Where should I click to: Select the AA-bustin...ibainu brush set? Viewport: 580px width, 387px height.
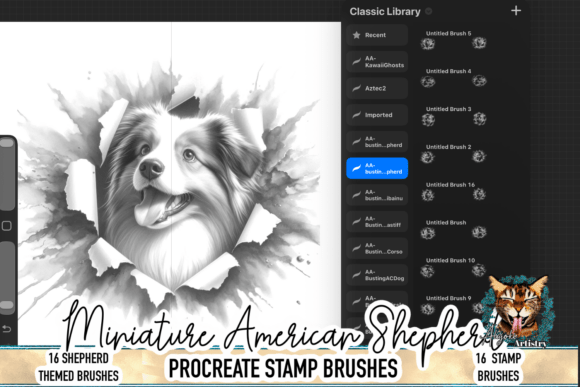pos(377,195)
